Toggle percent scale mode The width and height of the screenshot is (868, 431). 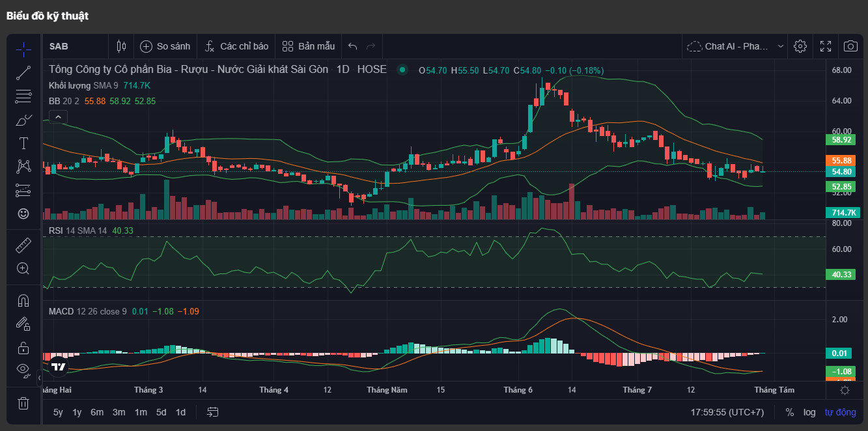pyautogui.click(x=790, y=412)
